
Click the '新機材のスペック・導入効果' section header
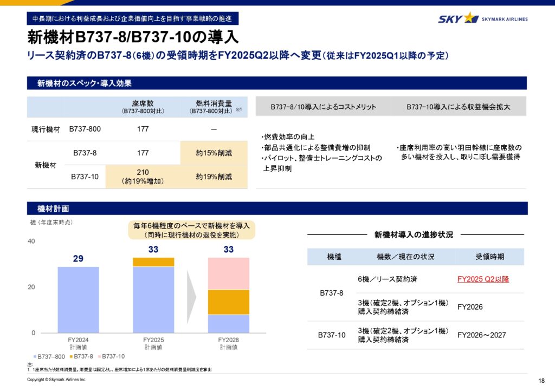pyautogui.click(x=277, y=83)
